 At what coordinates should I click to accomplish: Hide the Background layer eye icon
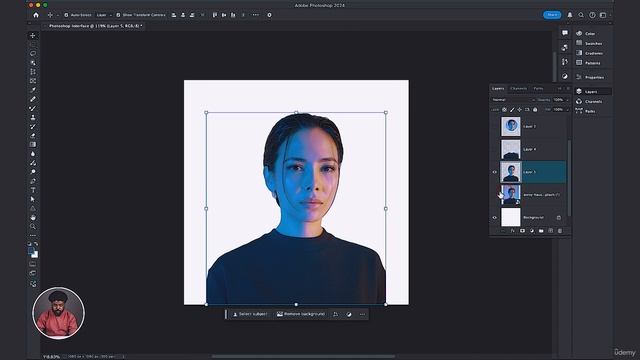(x=494, y=218)
